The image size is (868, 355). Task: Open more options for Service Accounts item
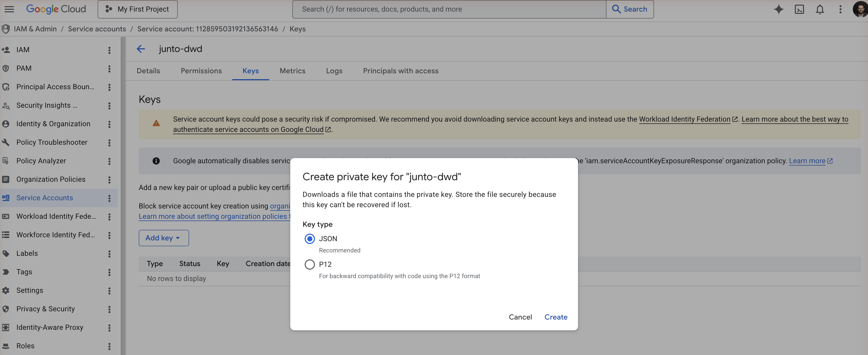tap(109, 198)
